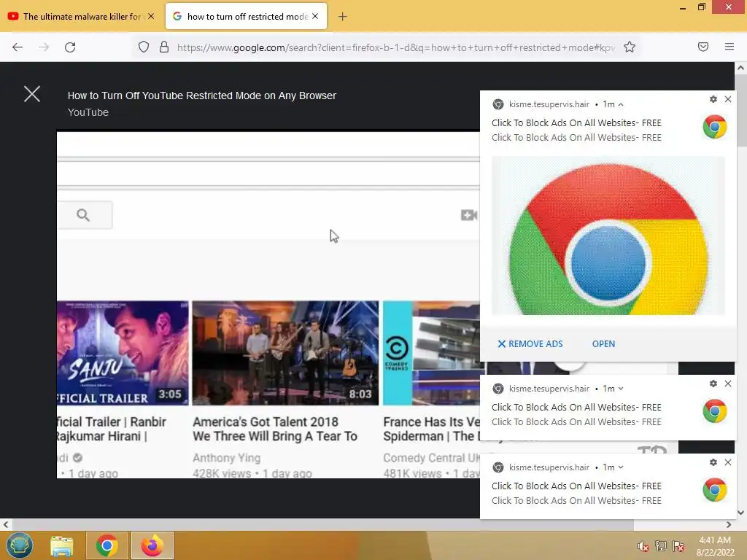This screenshot has height=560, width=747.
Task: Open the Comedy Central Spiderman thumbnail
Action: coord(431,353)
